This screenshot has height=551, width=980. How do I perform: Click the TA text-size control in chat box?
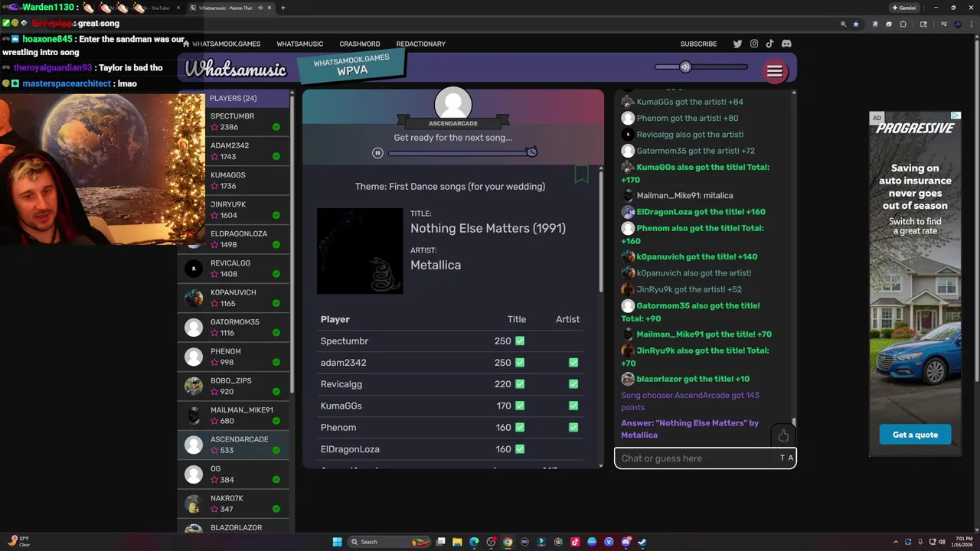coord(787,458)
